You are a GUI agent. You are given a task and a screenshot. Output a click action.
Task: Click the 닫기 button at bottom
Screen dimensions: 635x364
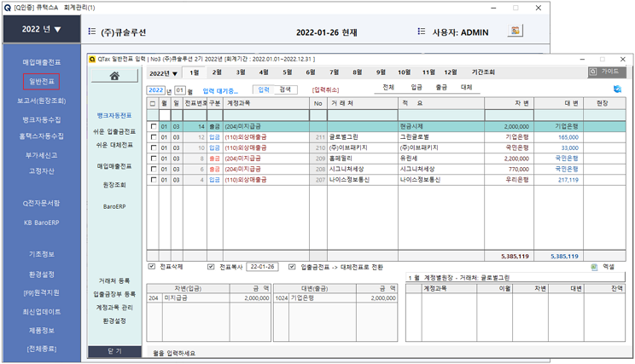[114, 351]
